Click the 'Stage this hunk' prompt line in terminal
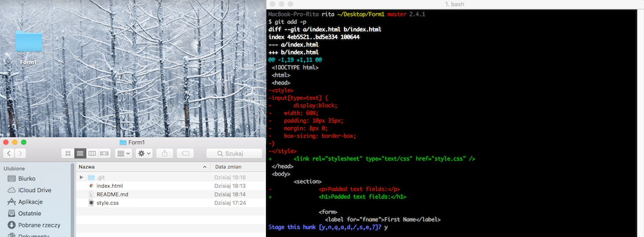The image size is (644, 237). pyautogui.click(x=328, y=227)
